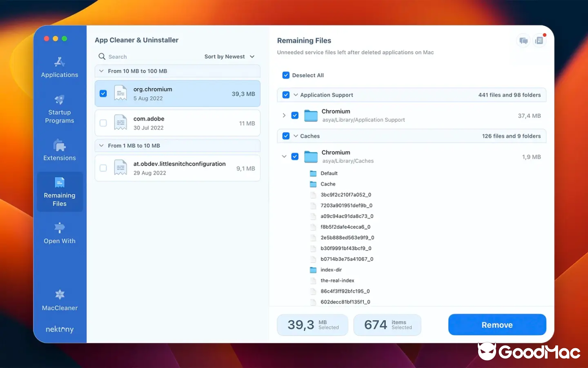Open the Sort by Newest dropdown
588x368 pixels.
[230, 56]
